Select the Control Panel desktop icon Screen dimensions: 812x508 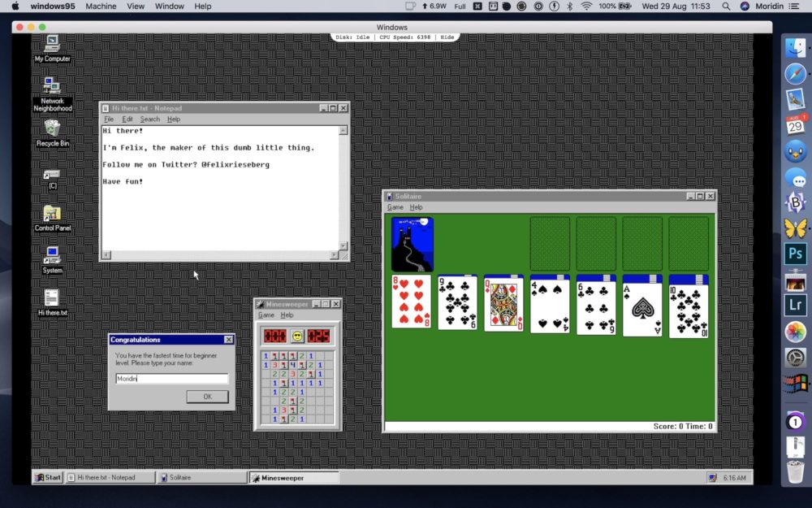tap(52, 218)
